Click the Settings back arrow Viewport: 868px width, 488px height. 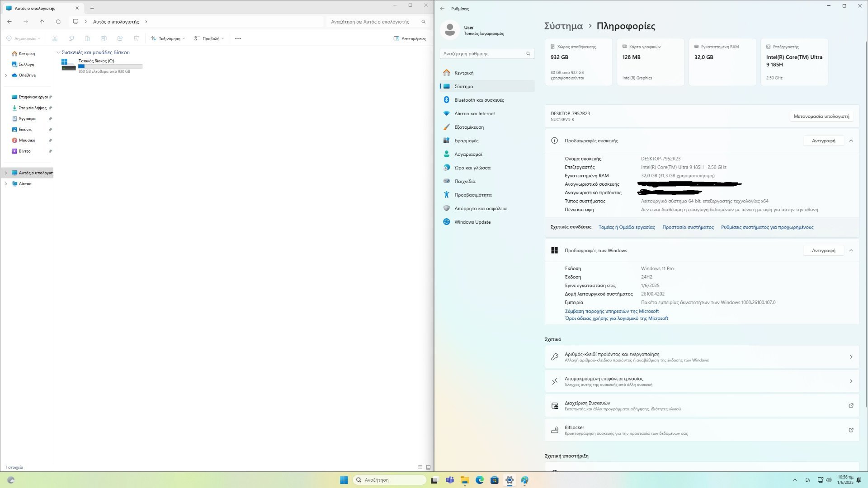(443, 9)
